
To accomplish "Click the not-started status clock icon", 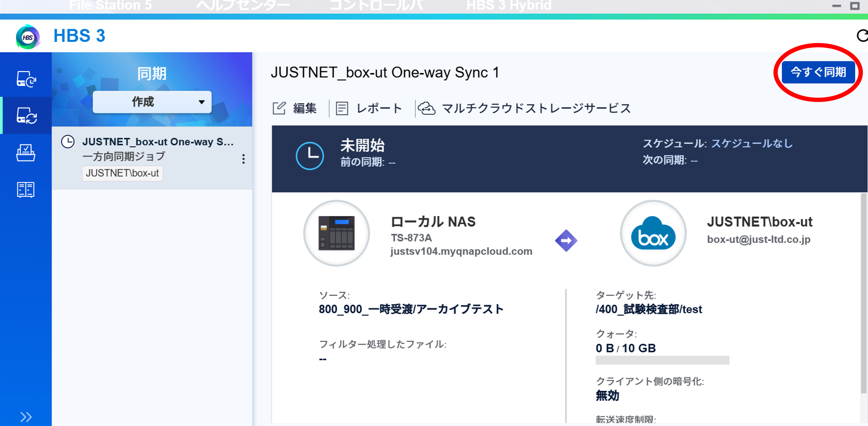I will tap(310, 156).
